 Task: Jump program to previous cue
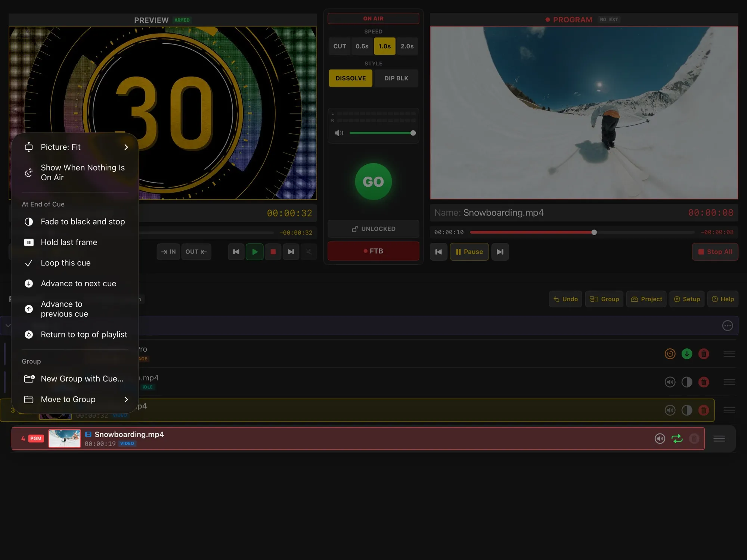pyautogui.click(x=438, y=252)
